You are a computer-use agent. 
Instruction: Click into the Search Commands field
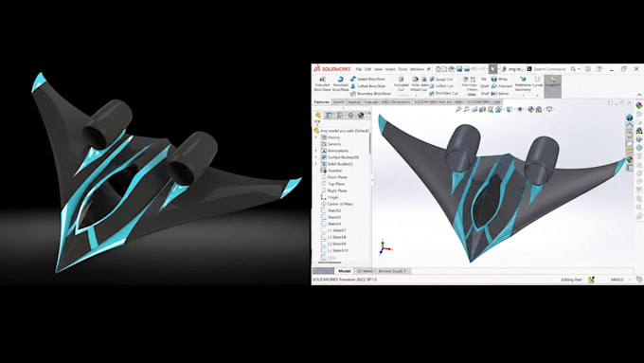[549, 69]
